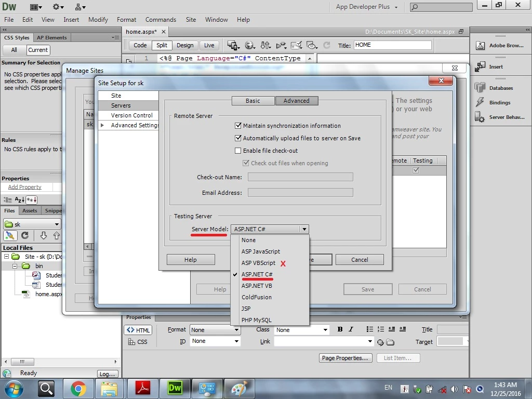Open the AP Elements tab

52,37
